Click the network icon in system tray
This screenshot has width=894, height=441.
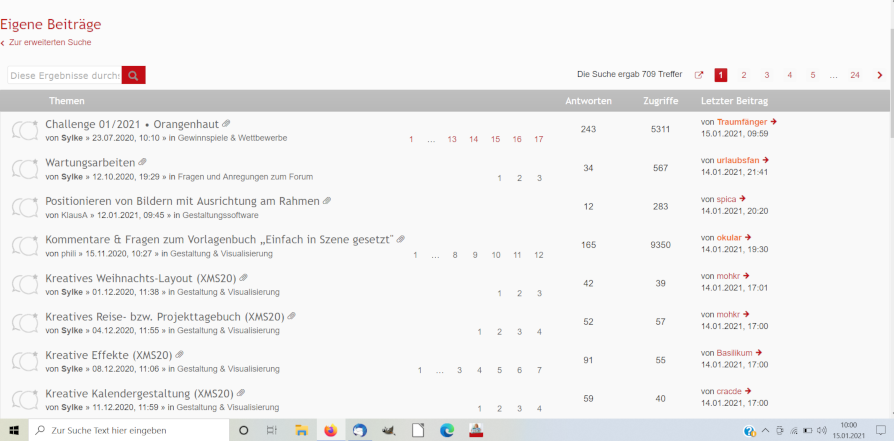click(x=794, y=430)
